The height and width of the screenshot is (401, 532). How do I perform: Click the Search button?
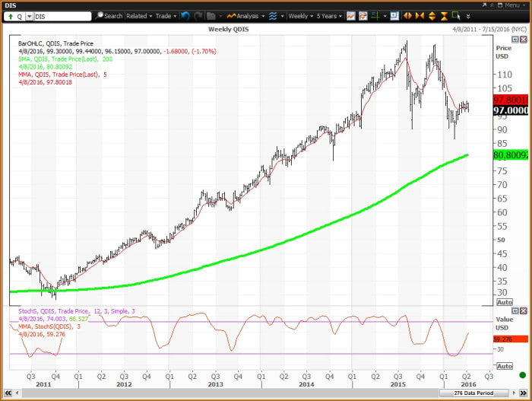pyautogui.click(x=109, y=15)
